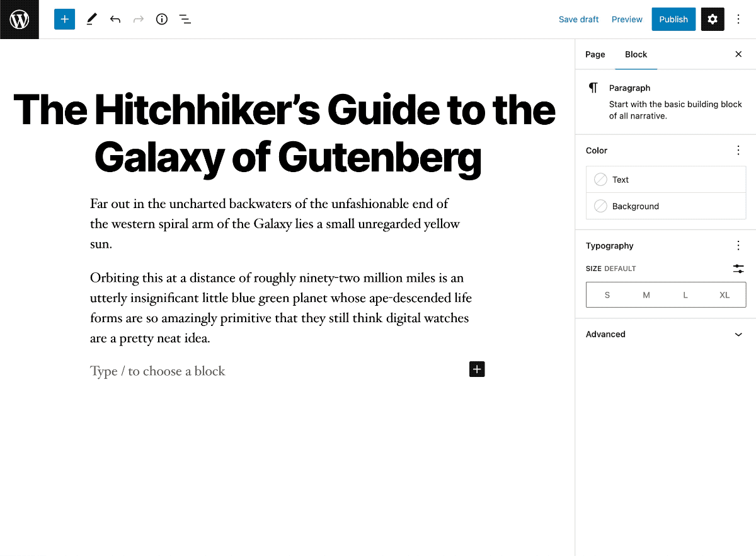756x556 pixels.
Task: Undo the last change
Action: tap(115, 20)
